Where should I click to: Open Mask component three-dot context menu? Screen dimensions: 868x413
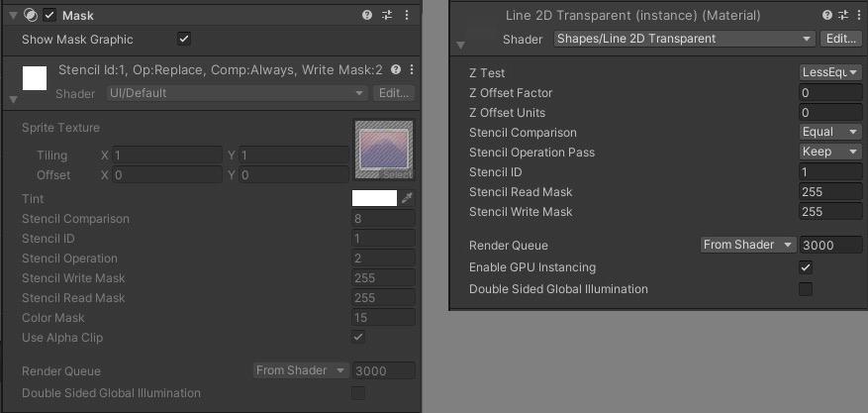pos(407,16)
